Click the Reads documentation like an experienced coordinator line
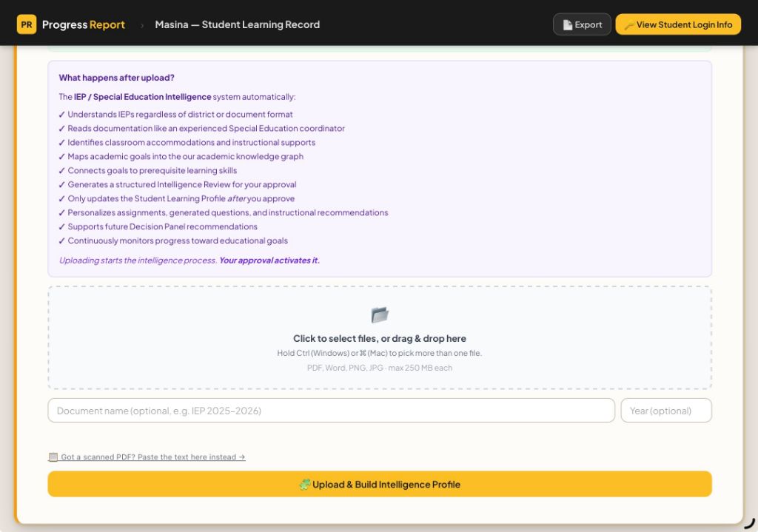Image resolution: width=758 pixels, height=532 pixels. 202,129
